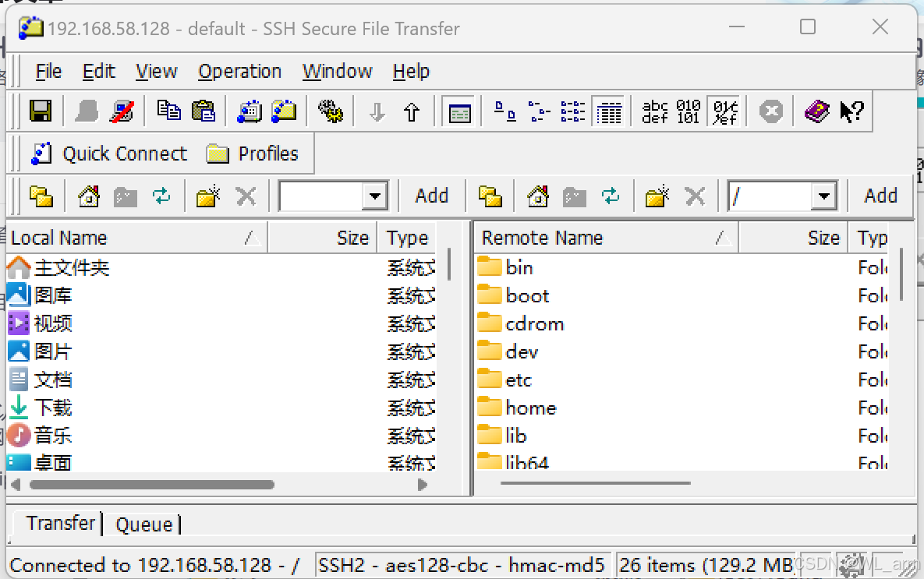Switch to the Transfer tab
Image resolution: width=924 pixels, height=579 pixels.
click(60, 523)
